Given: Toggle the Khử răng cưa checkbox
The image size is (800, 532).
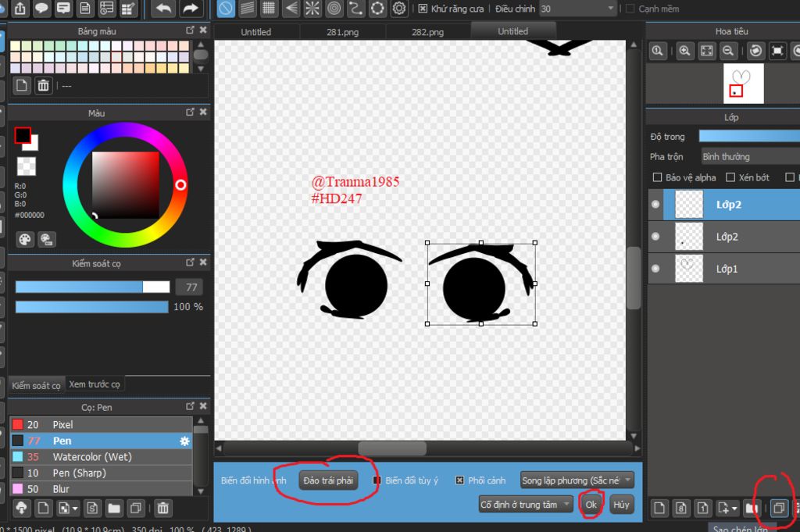Looking at the screenshot, I should tap(423, 9).
